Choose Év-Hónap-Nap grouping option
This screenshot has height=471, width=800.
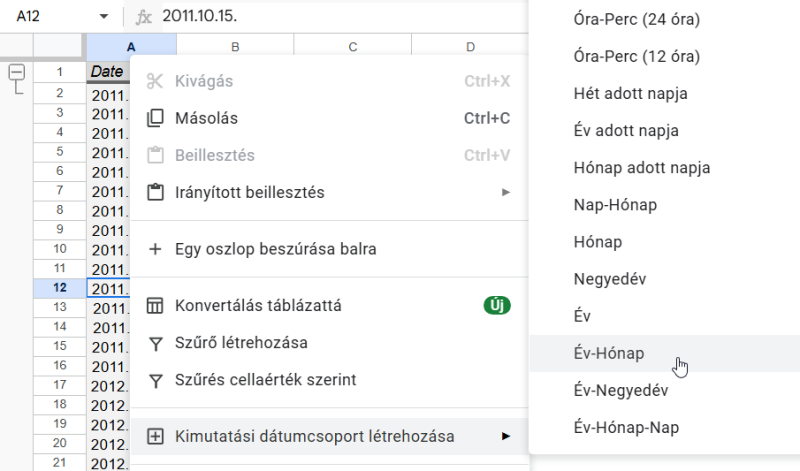[624, 427]
